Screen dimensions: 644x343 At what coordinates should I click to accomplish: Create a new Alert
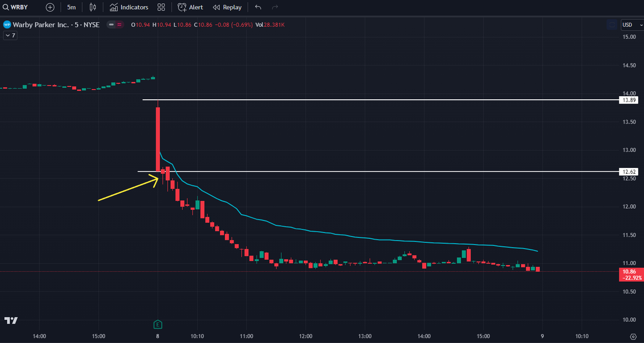(x=190, y=8)
